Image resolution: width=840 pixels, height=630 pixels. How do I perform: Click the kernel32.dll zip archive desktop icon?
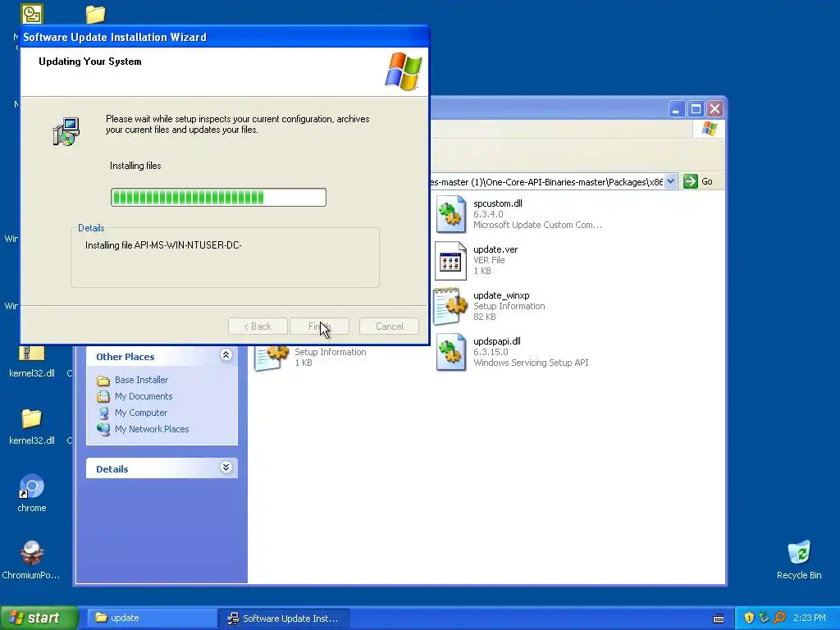[32, 354]
